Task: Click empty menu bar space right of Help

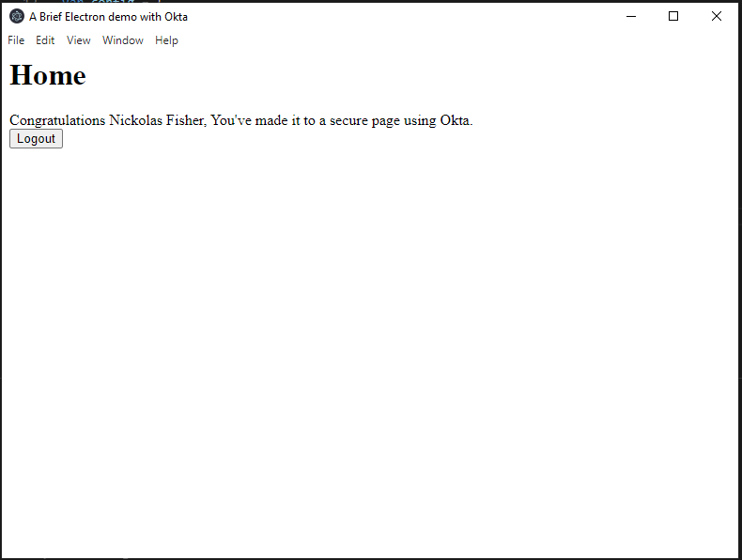Action: (451, 40)
